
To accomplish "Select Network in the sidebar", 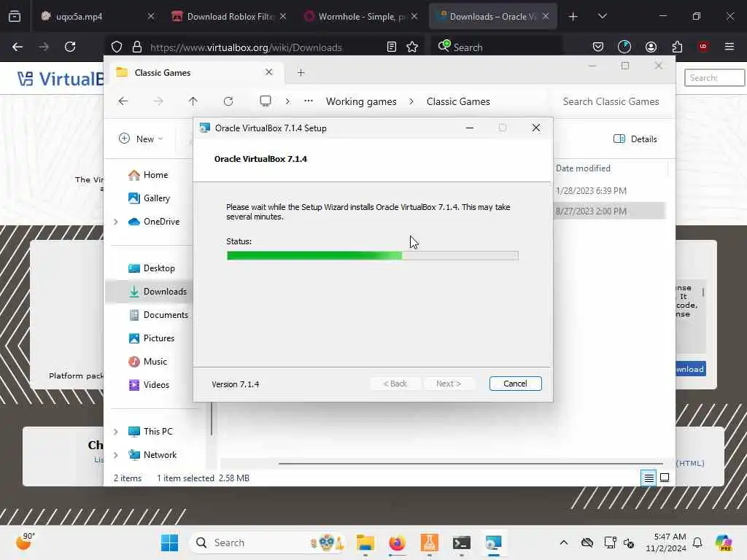I will (152, 455).
